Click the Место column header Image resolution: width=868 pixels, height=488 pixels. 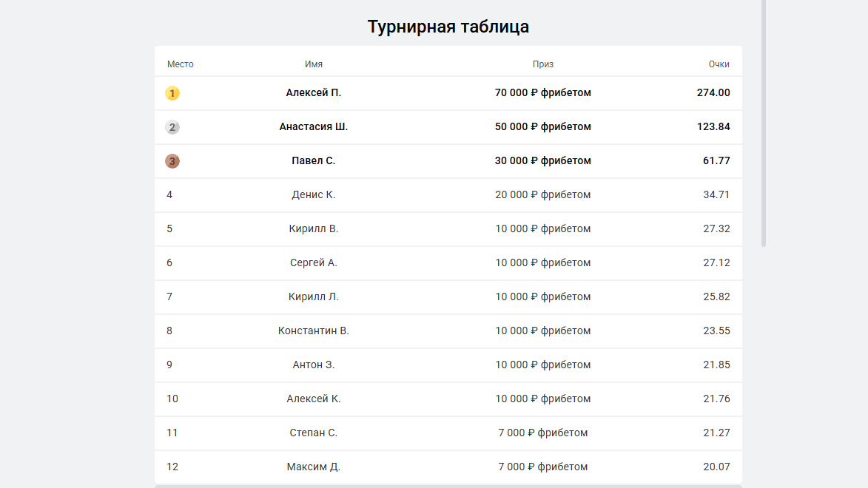(x=181, y=64)
